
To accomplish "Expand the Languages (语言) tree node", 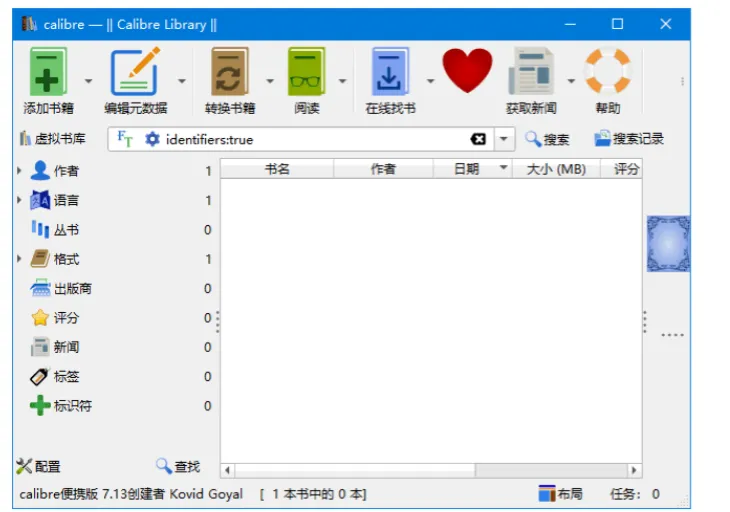I will click(x=19, y=200).
